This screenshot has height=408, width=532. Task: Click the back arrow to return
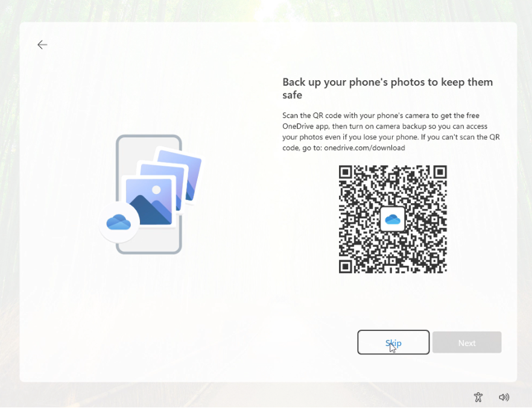pyautogui.click(x=42, y=45)
